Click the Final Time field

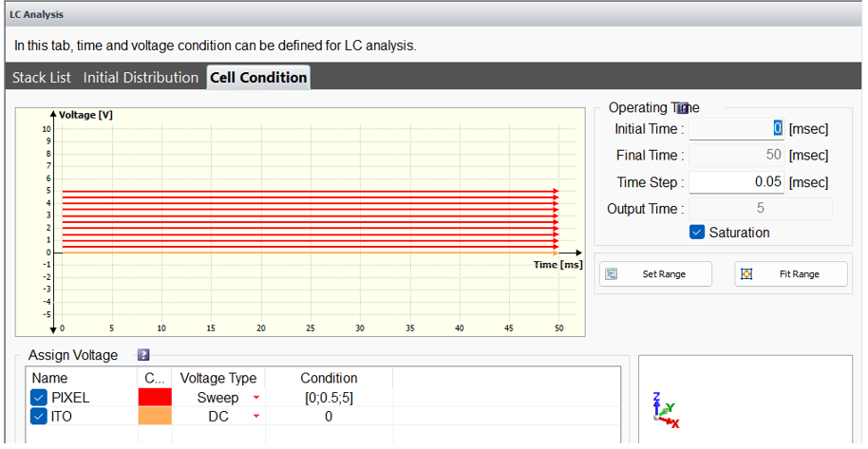pyautogui.click(x=736, y=156)
